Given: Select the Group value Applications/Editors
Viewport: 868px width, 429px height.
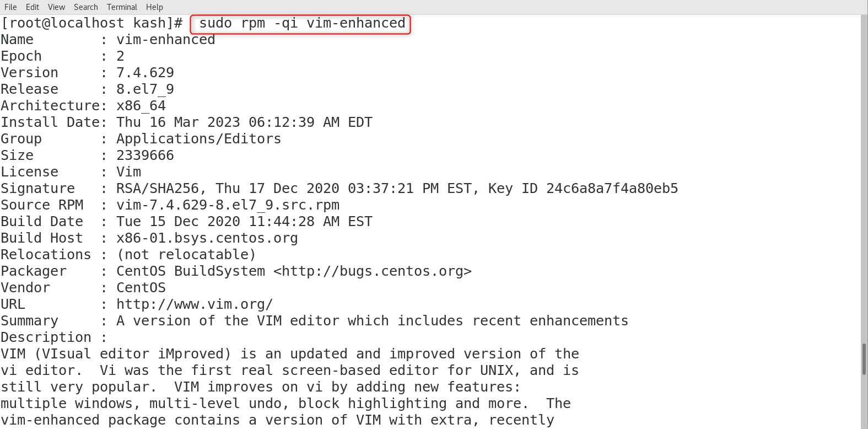Looking at the screenshot, I should [x=198, y=138].
